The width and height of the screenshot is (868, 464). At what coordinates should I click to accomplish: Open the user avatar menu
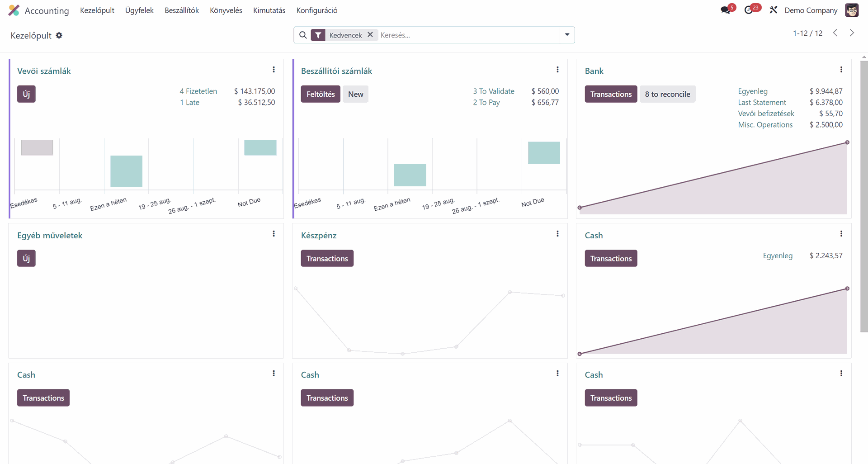[852, 10]
